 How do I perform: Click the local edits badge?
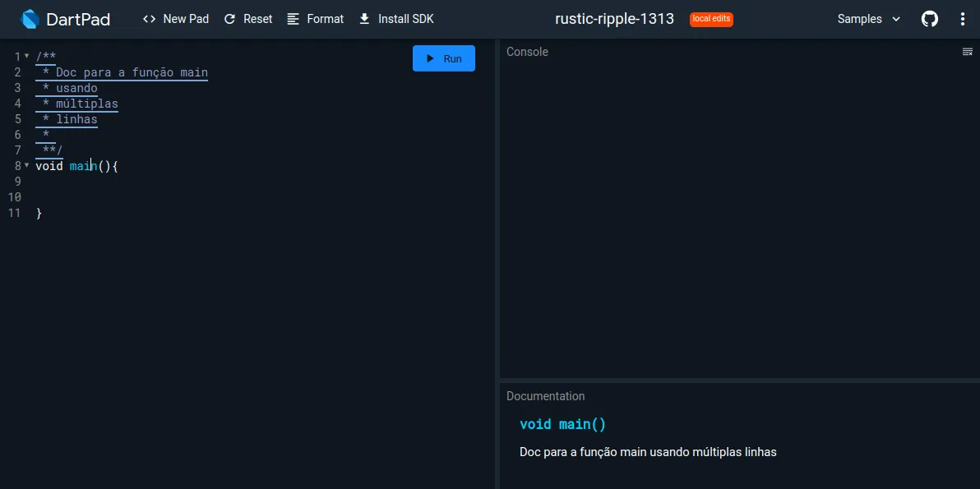point(711,20)
